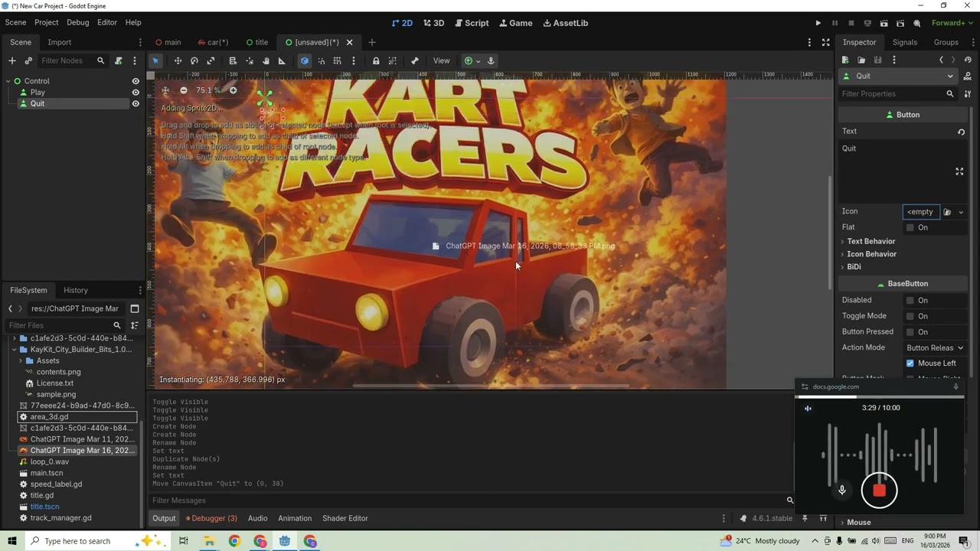Open the AssetLib workspace
Screen dimensions: 980x551
click(x=566, y=23)
